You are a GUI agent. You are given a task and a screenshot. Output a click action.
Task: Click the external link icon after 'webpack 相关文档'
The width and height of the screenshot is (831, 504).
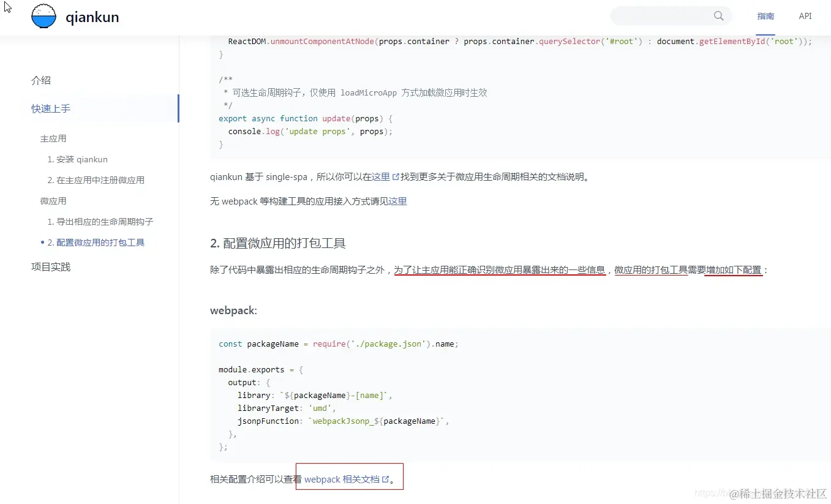pyautogui.click(x=385, y=478)
